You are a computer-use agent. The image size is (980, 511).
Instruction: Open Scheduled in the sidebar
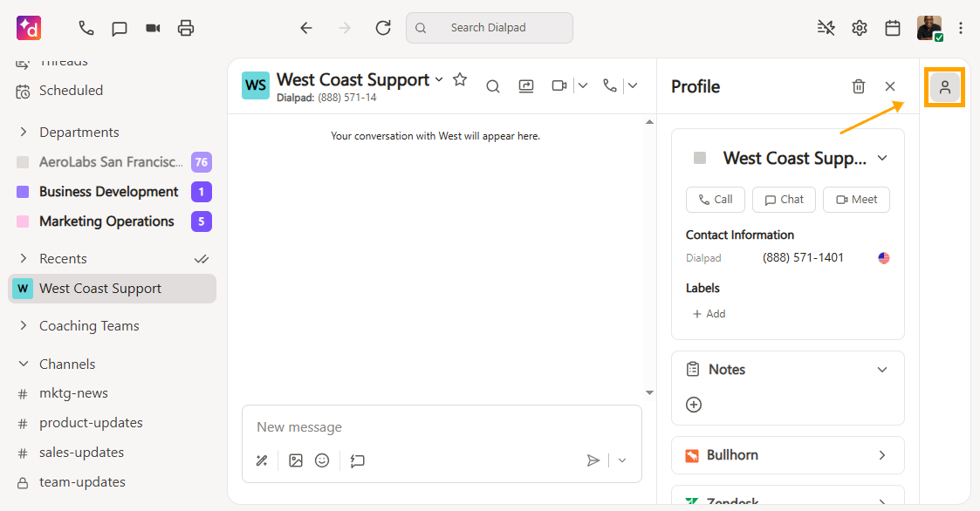[x=72, y=91]
